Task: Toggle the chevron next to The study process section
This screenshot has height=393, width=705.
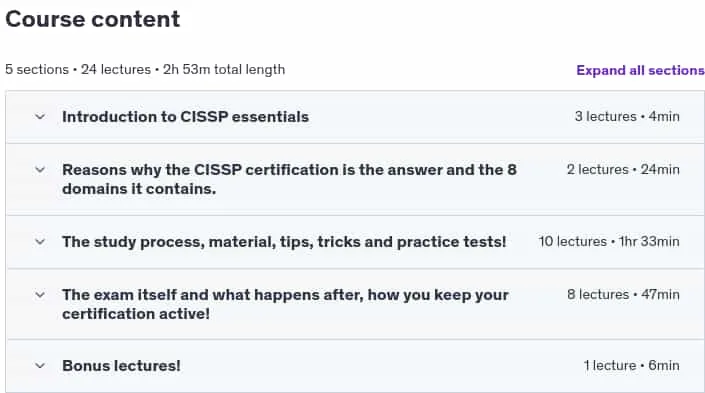Action: click(40, 242)
